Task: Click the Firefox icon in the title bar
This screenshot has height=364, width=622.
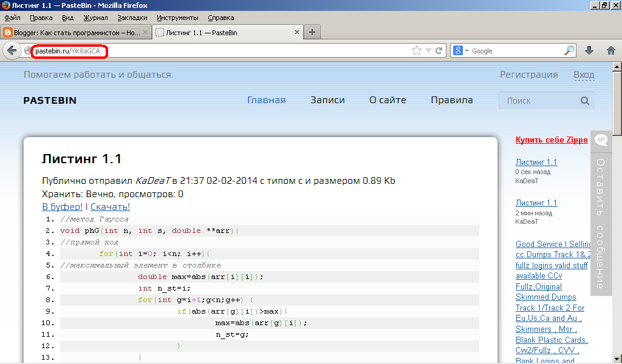Action: pyautogui.click(x=6, y=5)
